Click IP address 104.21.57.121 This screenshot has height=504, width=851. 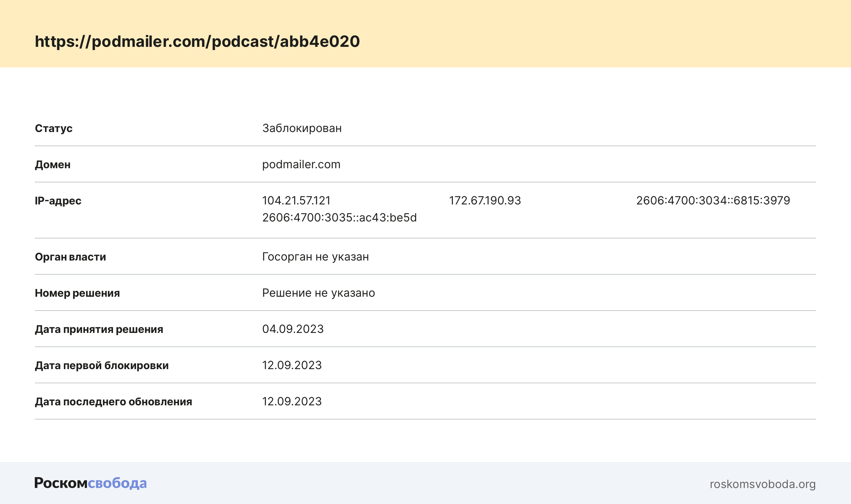click(296, 201)
